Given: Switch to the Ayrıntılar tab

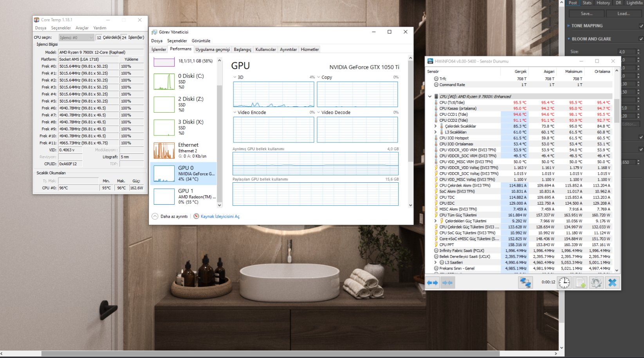Looking at the screenshot, I should point(288,50).
